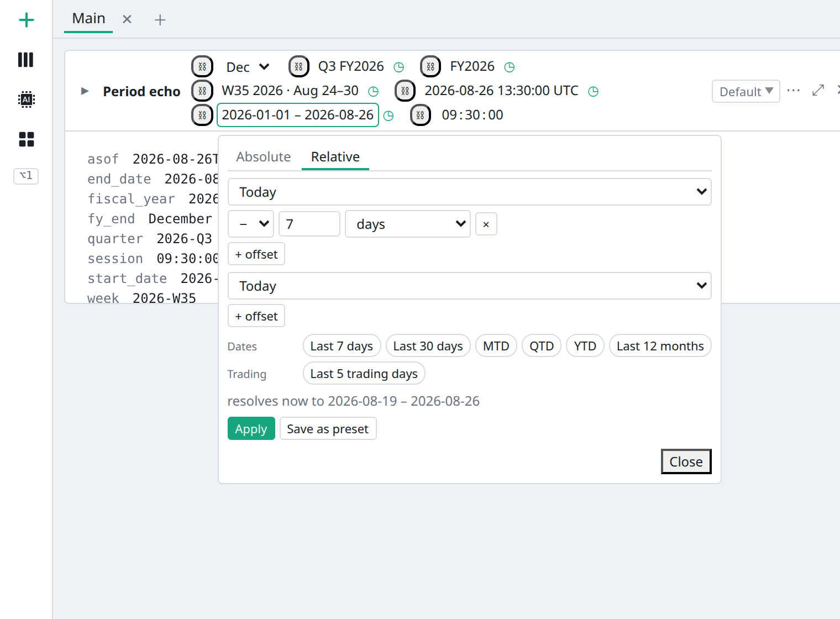Click the clock icon right of the FY2026 year value
This screenshot has width=840, height=619.
coord(510,67)
